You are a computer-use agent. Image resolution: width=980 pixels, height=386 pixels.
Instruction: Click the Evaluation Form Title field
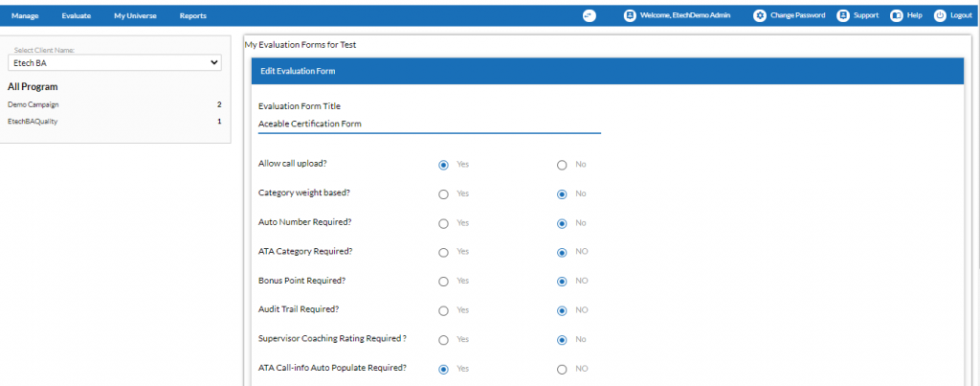[x=430, y=124]
